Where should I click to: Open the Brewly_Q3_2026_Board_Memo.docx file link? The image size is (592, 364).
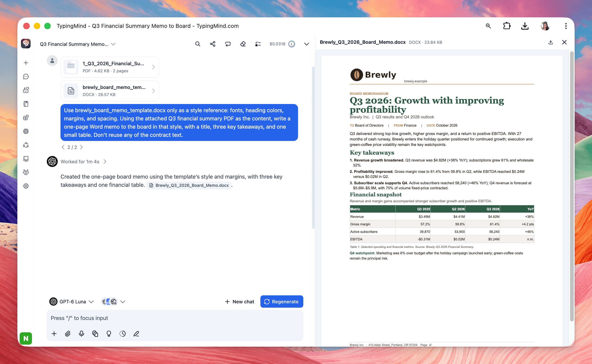[189, 185]
